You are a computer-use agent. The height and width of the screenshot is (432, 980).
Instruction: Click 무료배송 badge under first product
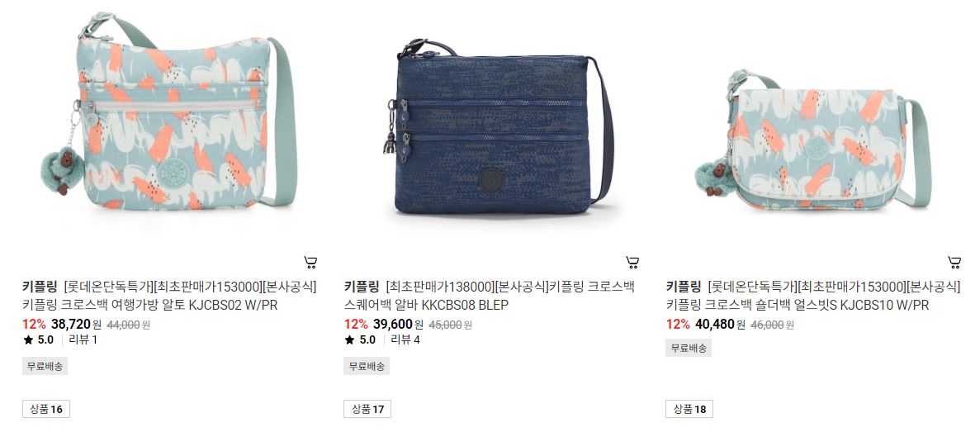click(x=45, y=367)
